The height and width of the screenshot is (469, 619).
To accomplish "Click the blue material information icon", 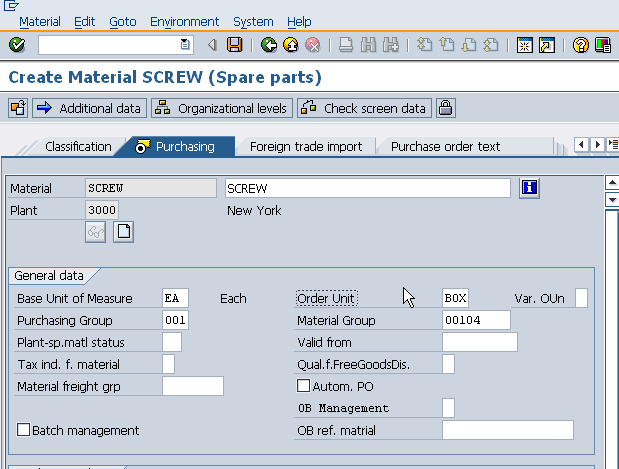I will pos(530,187).
